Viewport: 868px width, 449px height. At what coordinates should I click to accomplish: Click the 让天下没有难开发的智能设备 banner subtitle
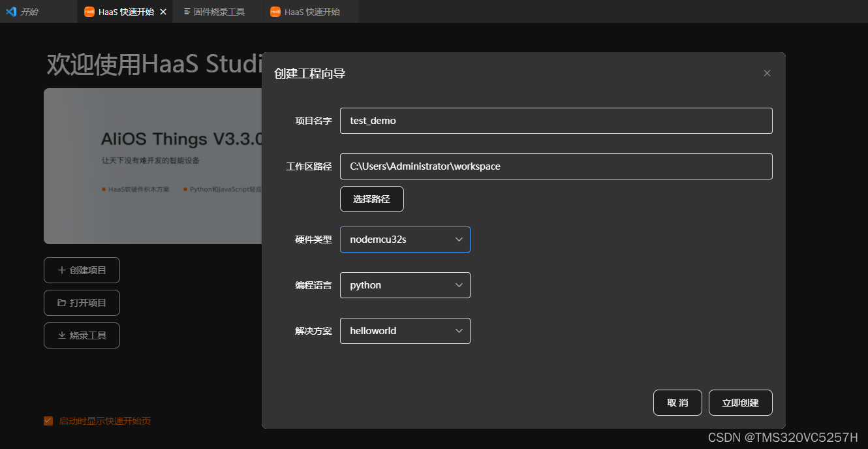(151, 161)
